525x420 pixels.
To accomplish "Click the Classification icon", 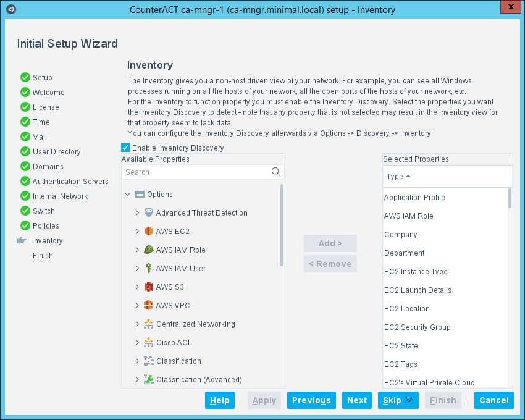I will coord(149,361).
